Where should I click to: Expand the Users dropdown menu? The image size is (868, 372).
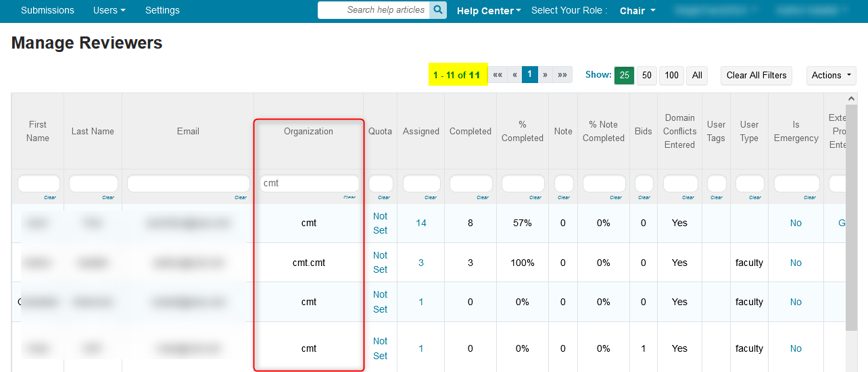click(x=110, y=10)
